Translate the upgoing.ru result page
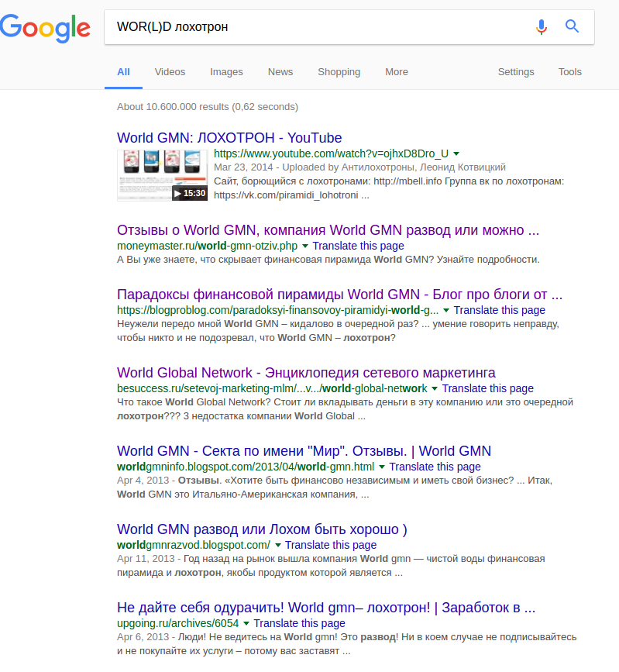619x672 pixels. [x=300, y=624]
